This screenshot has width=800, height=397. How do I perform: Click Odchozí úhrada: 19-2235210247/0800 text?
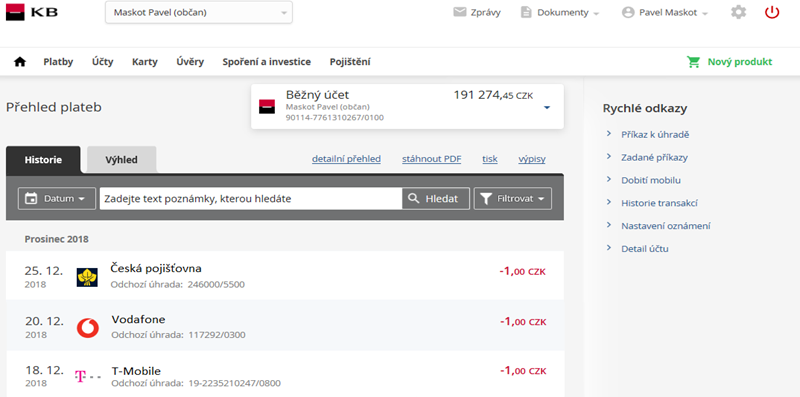tap(196, 383)
